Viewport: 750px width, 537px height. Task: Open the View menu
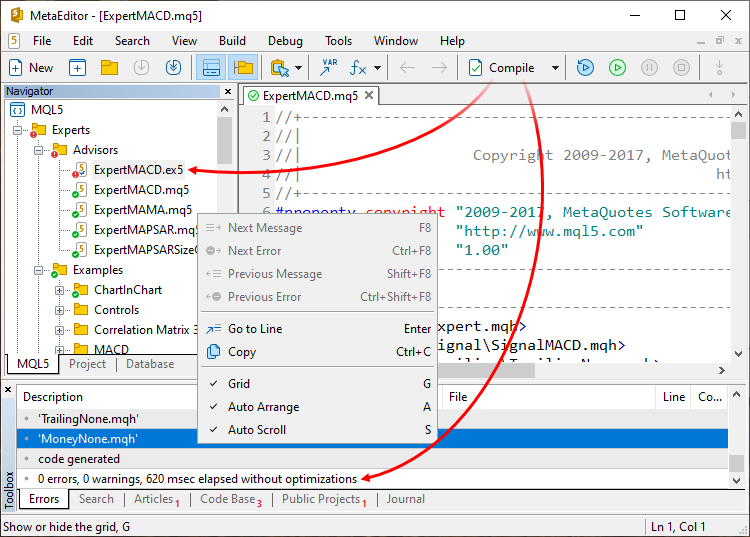click(x=184, y=41)
